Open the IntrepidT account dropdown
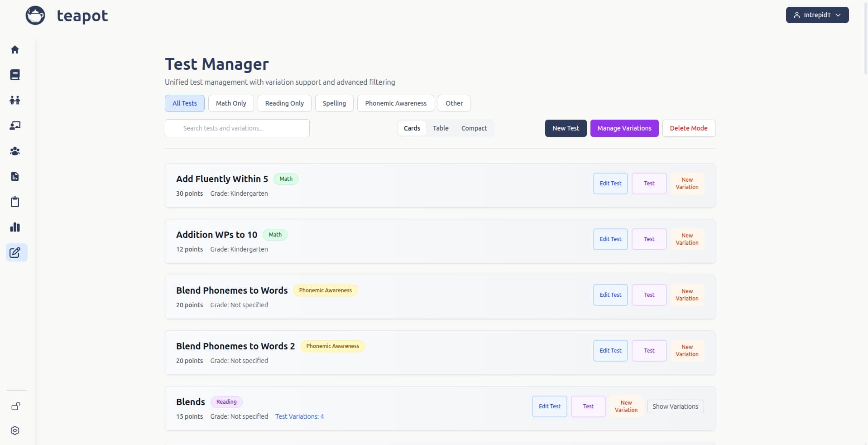The width and height of the screenshot is (868, 445). [817, 15]
